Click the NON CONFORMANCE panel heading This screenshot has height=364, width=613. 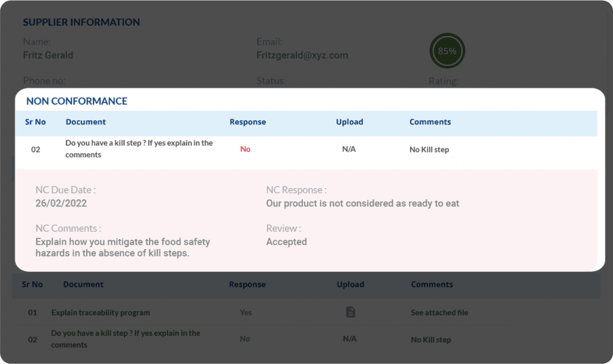click(x=77, y=101)
